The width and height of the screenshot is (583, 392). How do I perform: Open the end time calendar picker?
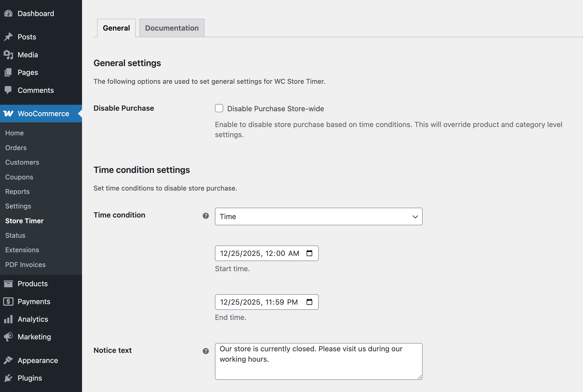coord(309,302)
